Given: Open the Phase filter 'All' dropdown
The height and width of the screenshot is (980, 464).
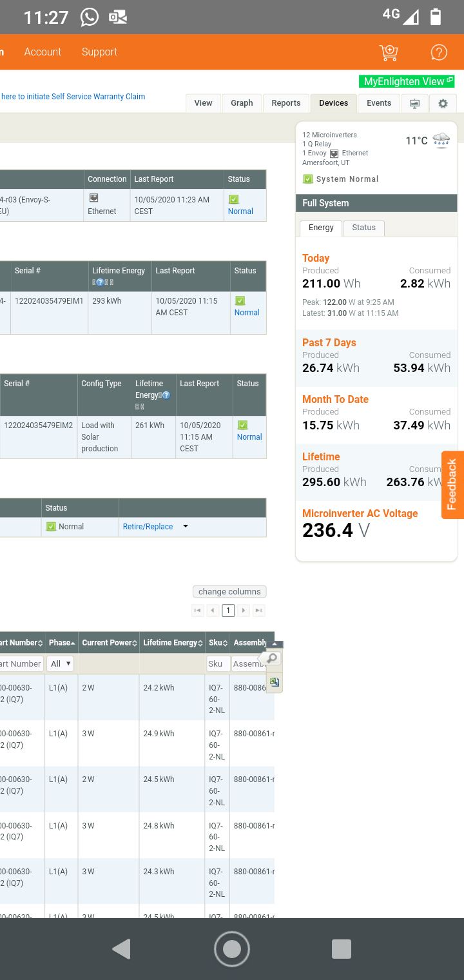Looking at the screenshot, I should [61, 663].
